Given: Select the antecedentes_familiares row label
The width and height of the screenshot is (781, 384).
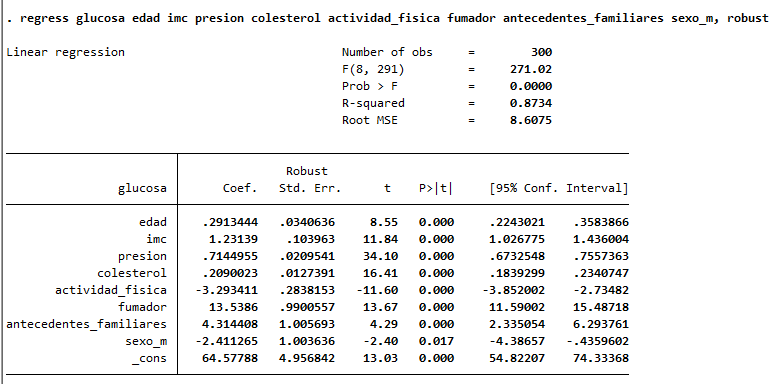Looking at the screenshot, I should (x=86, y=324).
